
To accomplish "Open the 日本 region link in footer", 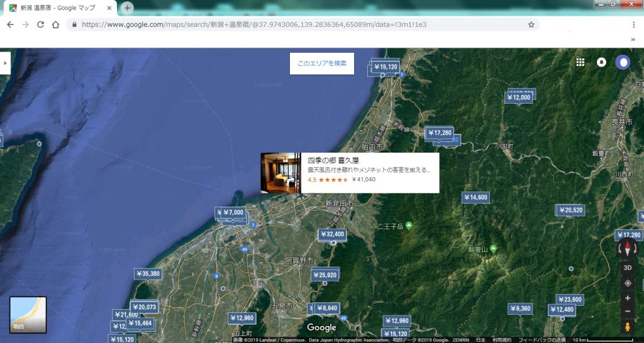I will click(480, 340).
